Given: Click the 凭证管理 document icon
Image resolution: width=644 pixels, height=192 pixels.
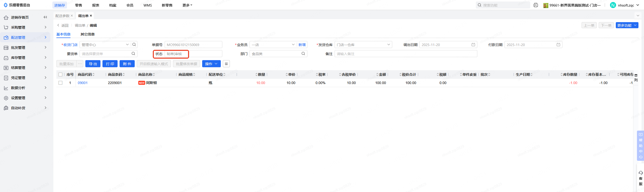Looking at the screenshot, I should coord(6,78).
